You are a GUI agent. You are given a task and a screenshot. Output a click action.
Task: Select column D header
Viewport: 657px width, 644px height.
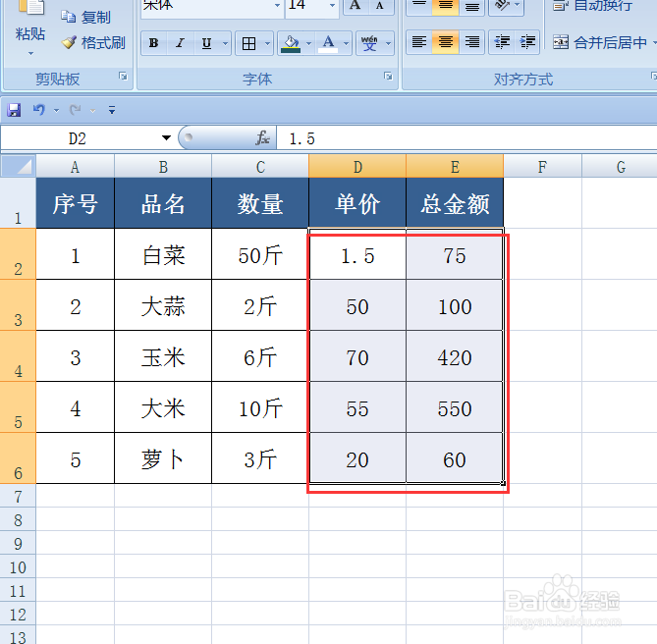tap(357, 167)
